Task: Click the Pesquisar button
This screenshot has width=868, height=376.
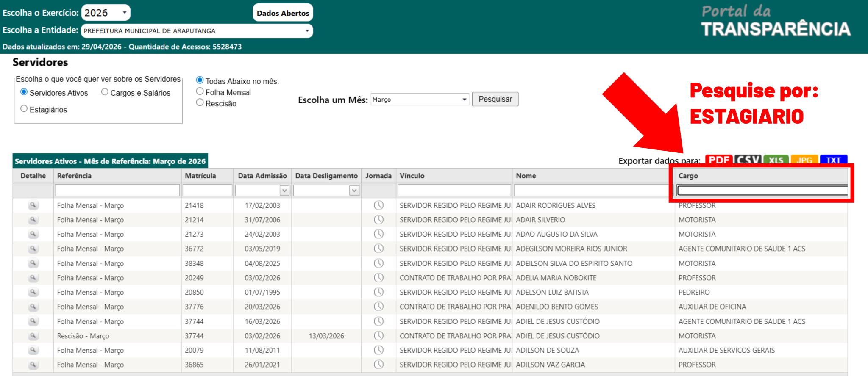Action: tap(495, 99)
